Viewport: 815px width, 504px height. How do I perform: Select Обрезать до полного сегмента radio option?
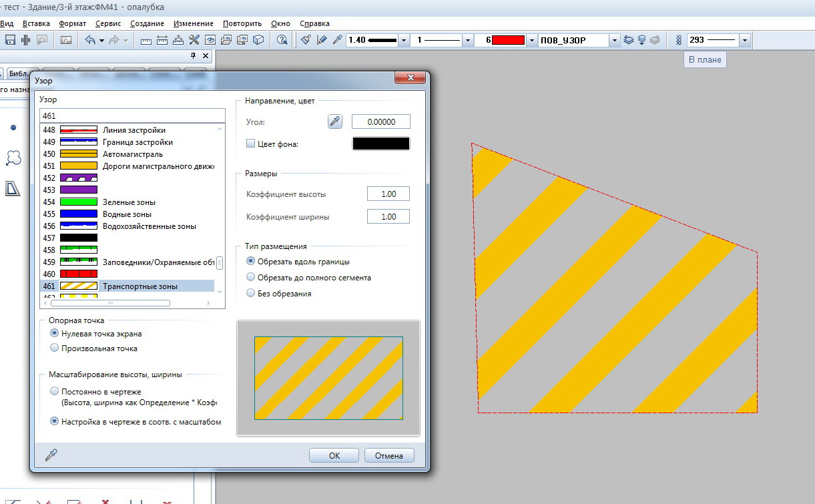click(x=251, y=277)
